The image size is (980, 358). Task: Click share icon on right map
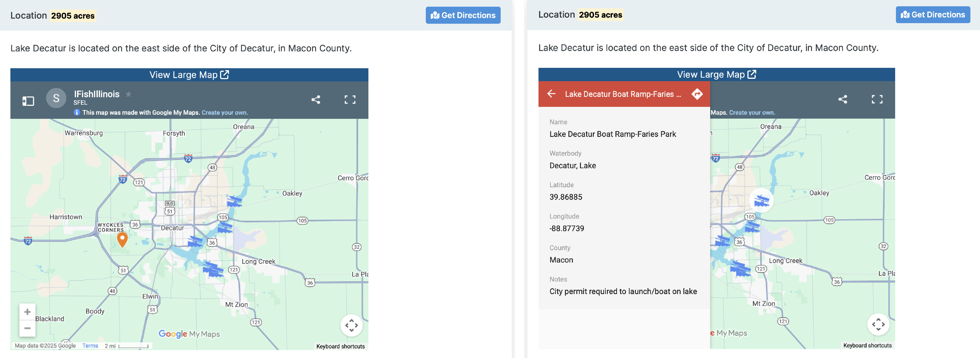(842, 99)
